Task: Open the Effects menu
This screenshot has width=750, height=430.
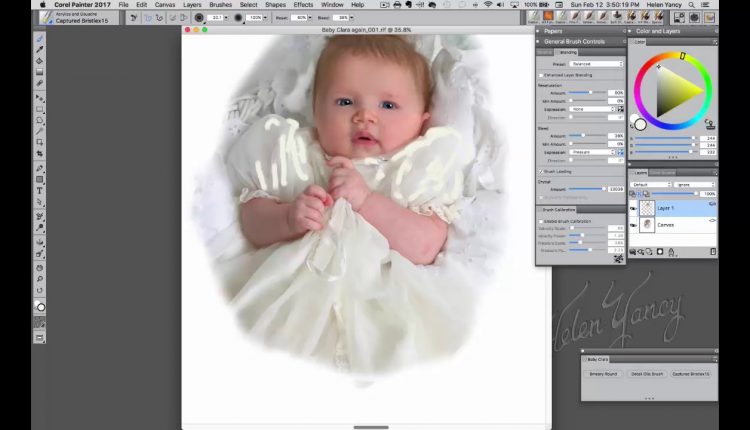Action: click(x=303, y=5)
